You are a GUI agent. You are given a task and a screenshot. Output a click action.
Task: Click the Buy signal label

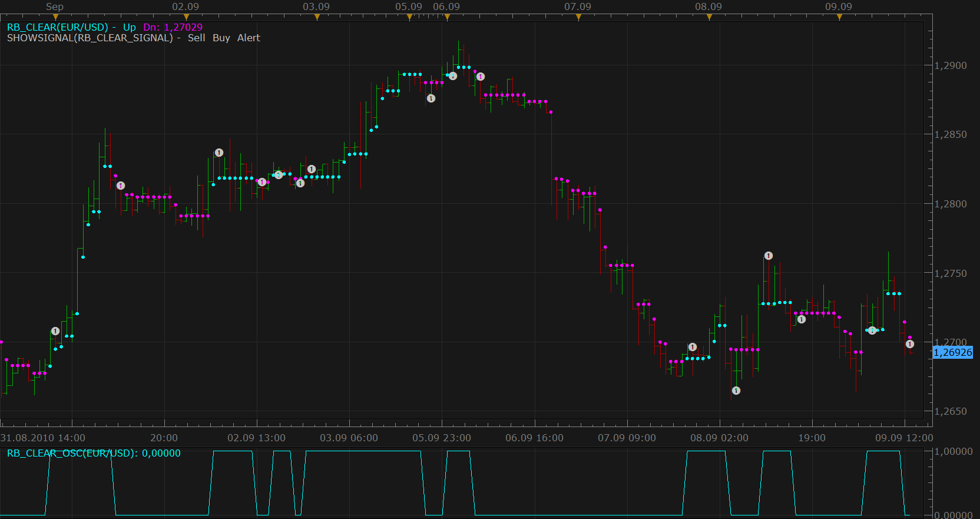click(x=221, y=38)
